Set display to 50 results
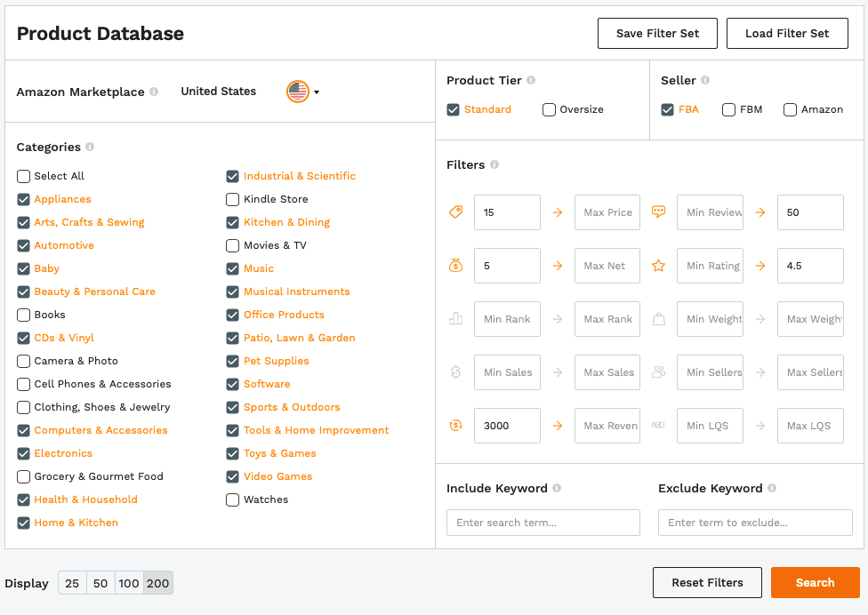The width and height of the screenshot is (868, 615). 100,583
